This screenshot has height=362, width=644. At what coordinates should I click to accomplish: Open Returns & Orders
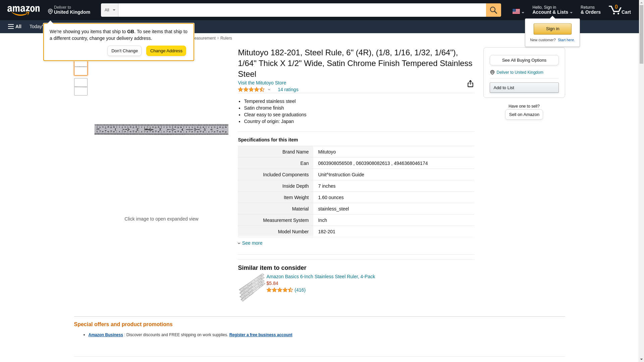tap(590, 10)
